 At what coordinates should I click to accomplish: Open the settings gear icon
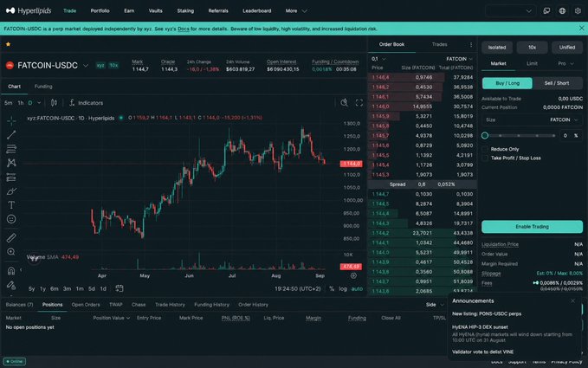(x=578, y=11)
